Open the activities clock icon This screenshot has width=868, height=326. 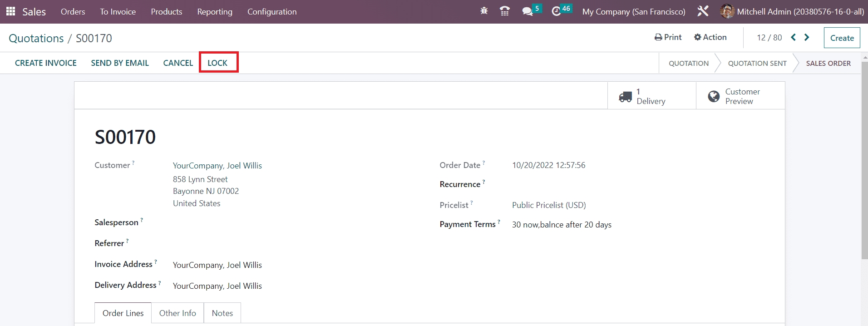pos(557,11)
